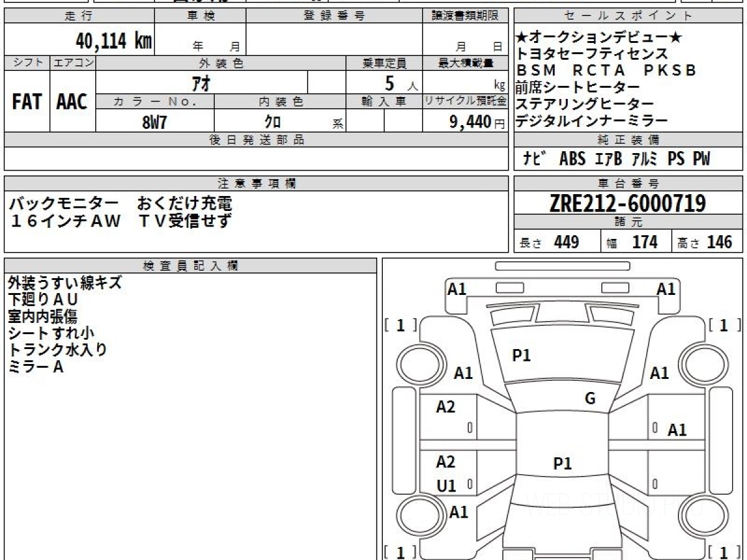
Task: Click the リサイクル預託金 header
Action: tap(466, 101)
